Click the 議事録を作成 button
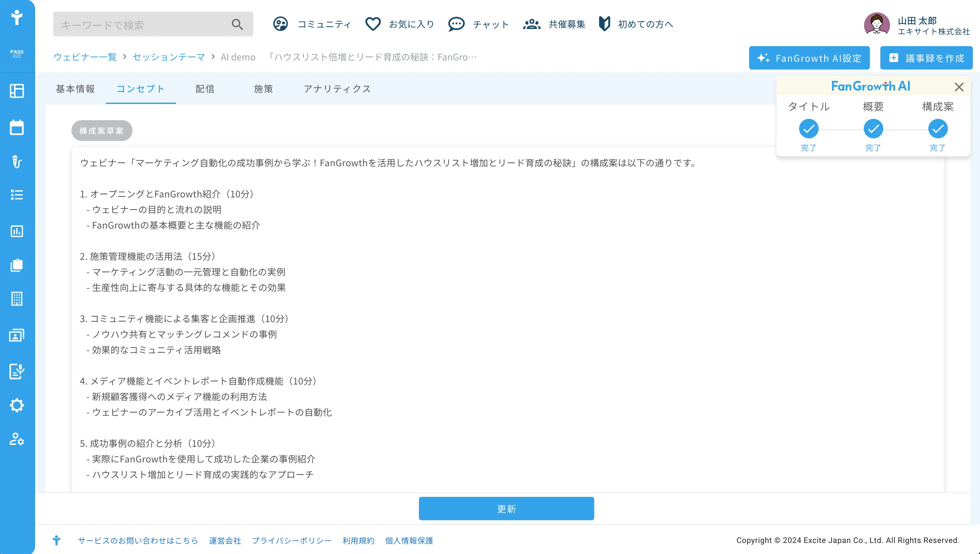 point(926,58)
